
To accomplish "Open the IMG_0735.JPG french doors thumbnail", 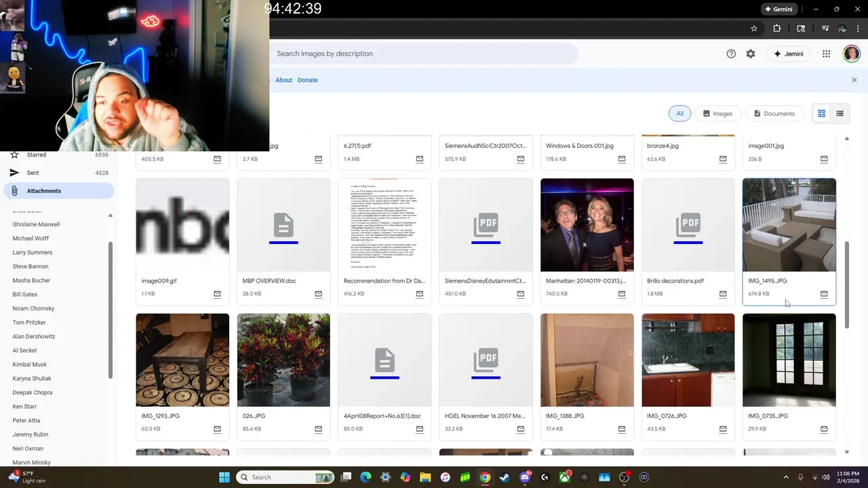I will [x=789, y=360].
